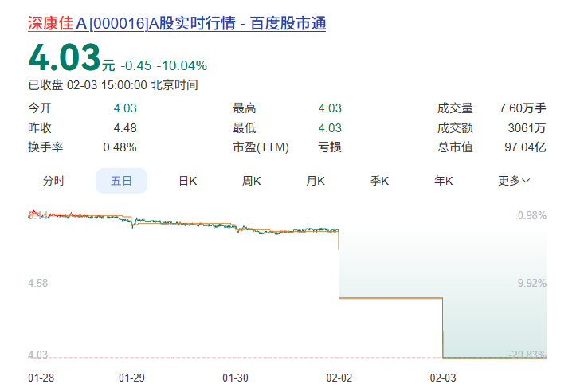Click the 今开 label

click(40, 108)
